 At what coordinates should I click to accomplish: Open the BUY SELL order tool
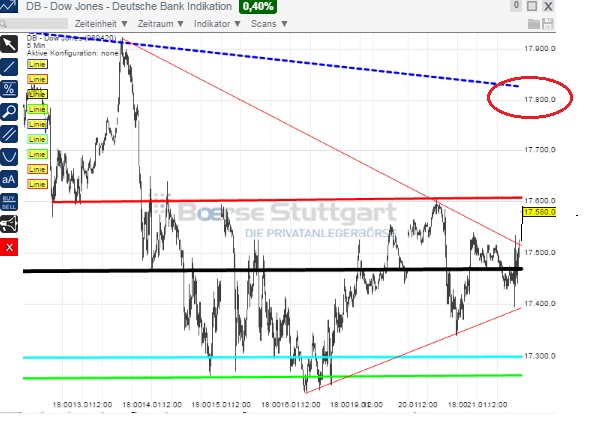point(9,202)
